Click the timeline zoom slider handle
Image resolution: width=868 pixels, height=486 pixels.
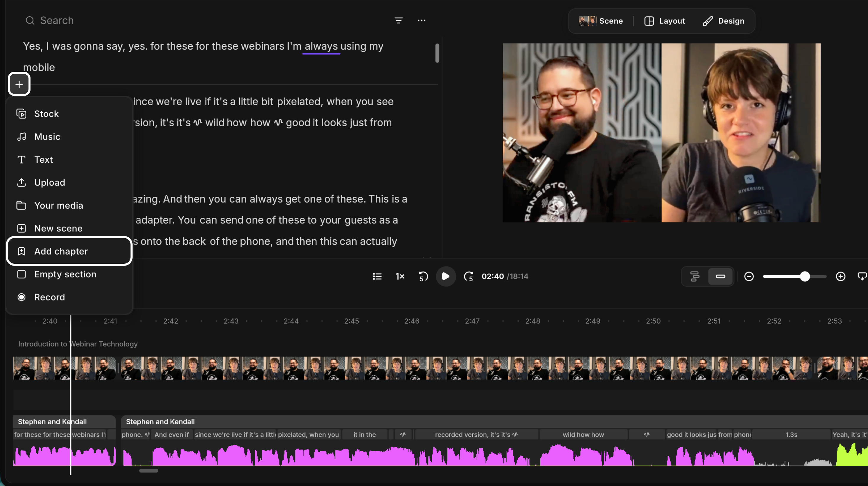click(805, 276)
